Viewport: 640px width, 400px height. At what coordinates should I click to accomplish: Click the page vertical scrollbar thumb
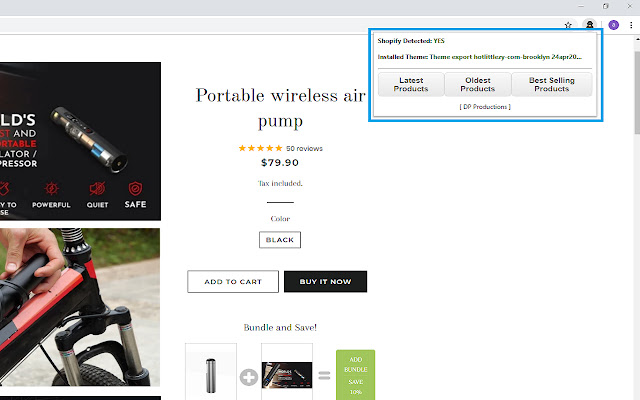click(x=637, y=93)
